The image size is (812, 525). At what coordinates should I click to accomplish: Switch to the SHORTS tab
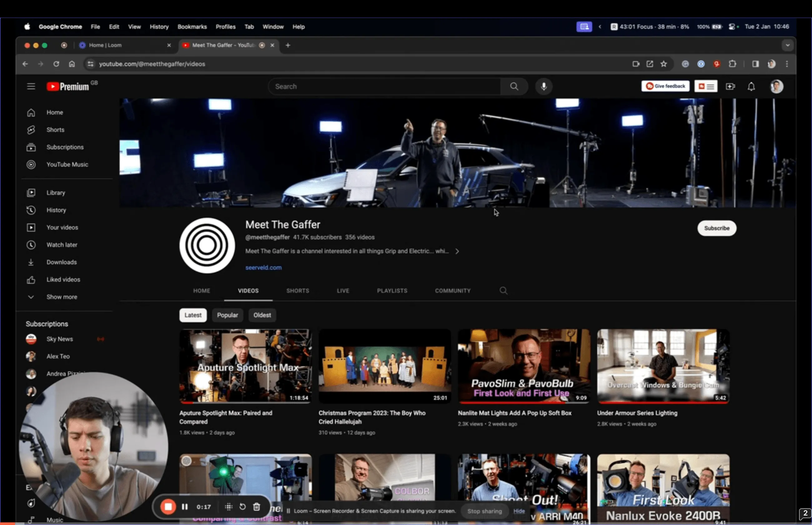click(298, 291)
